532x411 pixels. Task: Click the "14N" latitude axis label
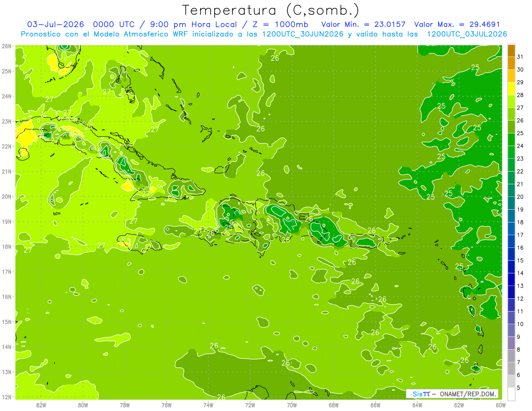(7, 347)
